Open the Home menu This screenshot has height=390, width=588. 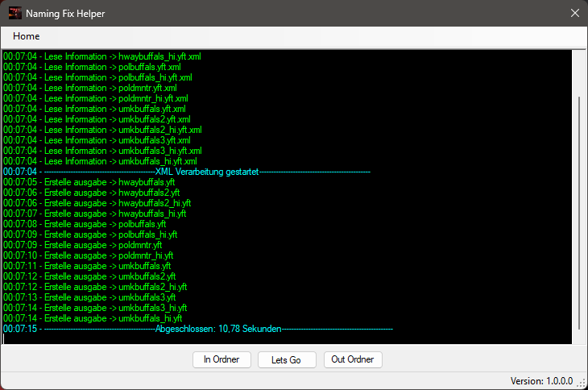point(26,36)
